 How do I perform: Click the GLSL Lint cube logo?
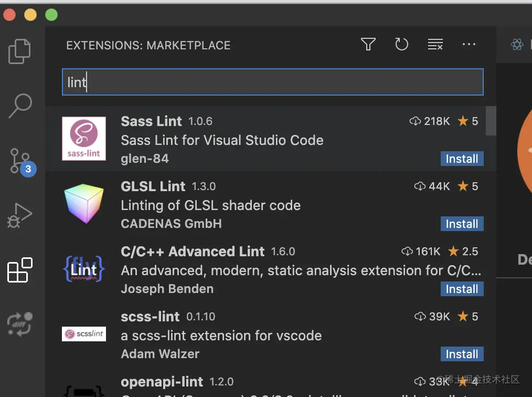coord(84,203)
